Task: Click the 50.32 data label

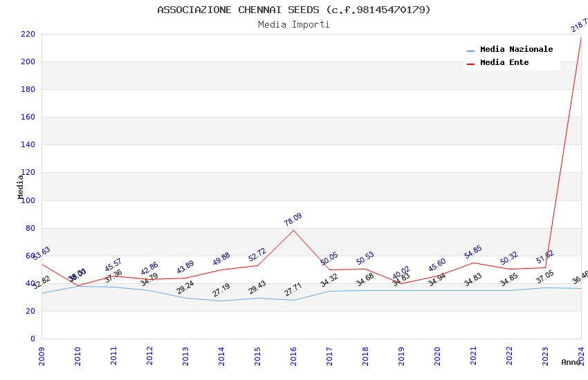Action: (509, 258)
